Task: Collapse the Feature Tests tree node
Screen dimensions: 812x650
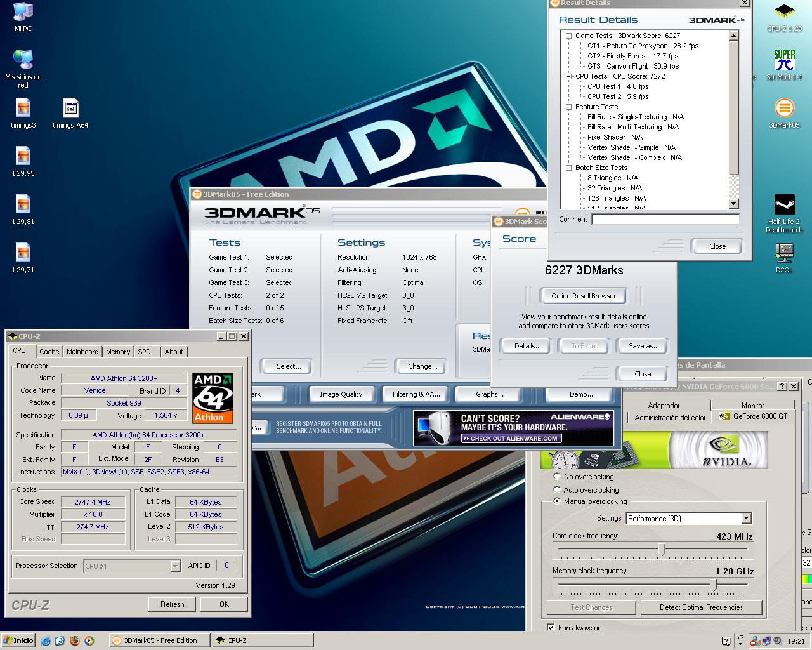Action: 569,107
